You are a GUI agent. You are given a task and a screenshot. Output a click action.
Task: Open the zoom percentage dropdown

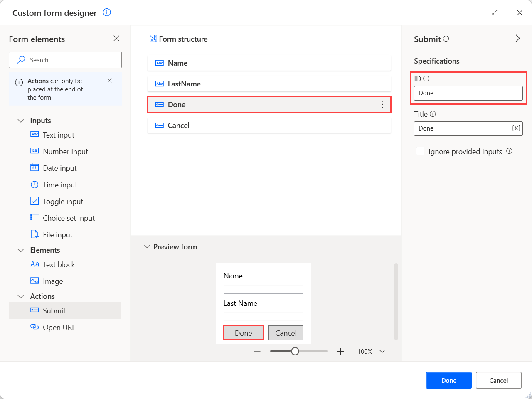(x=382, y=352)
